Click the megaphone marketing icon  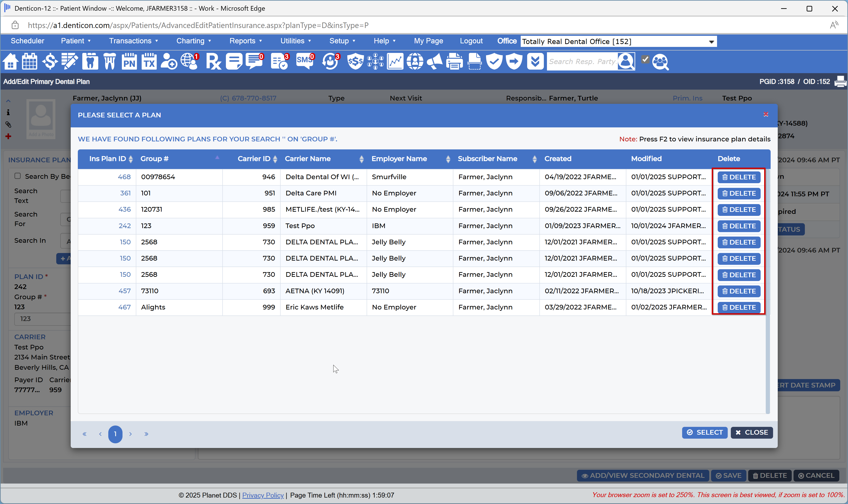[x=435, y=62]
